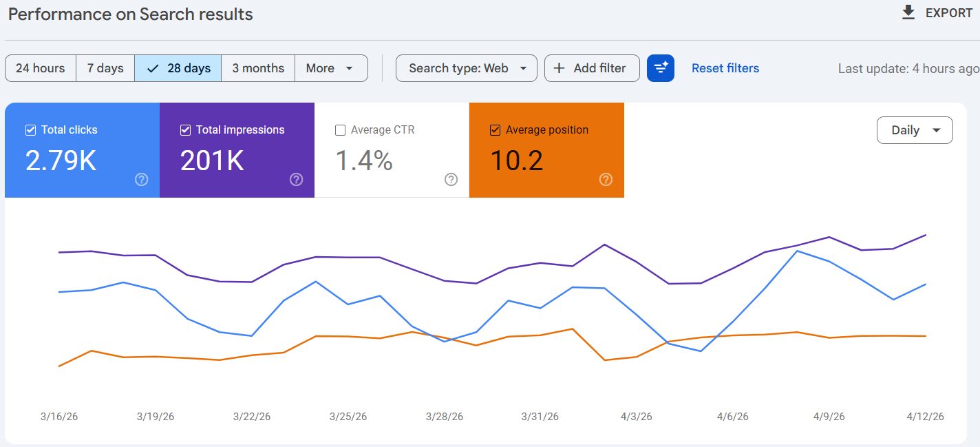Enable the Average CTR checkbox

(340, 130)
